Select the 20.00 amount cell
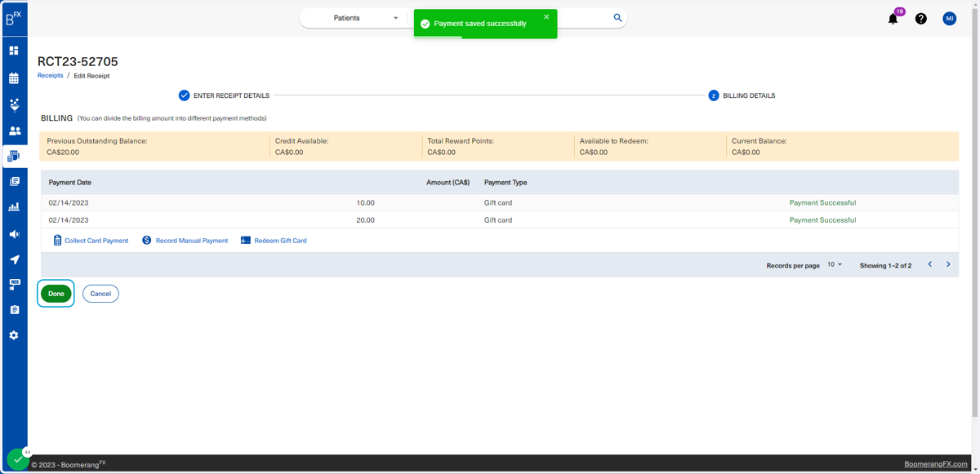This screenshot has height=474, width=980. point(366,220)
